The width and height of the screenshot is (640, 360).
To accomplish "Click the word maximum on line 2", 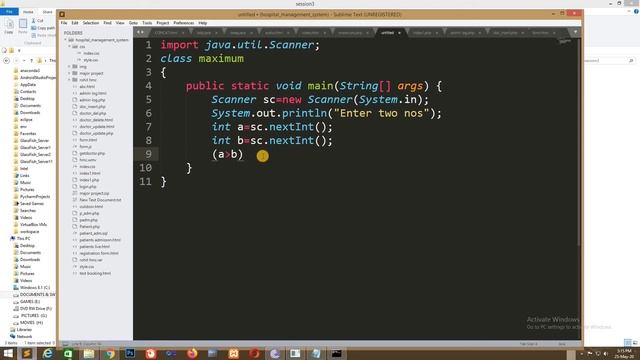I will point(221,58).
